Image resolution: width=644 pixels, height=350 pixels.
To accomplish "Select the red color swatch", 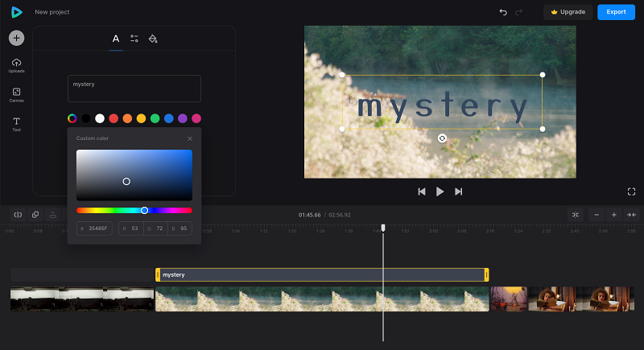I will tap(114, 118).
